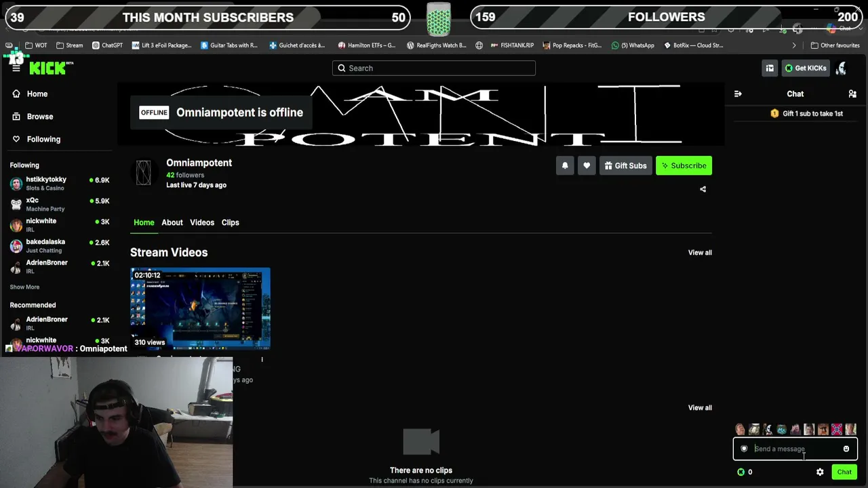Click the search magnifier icon
The image size is (868, 488).
tap(342, 68)
